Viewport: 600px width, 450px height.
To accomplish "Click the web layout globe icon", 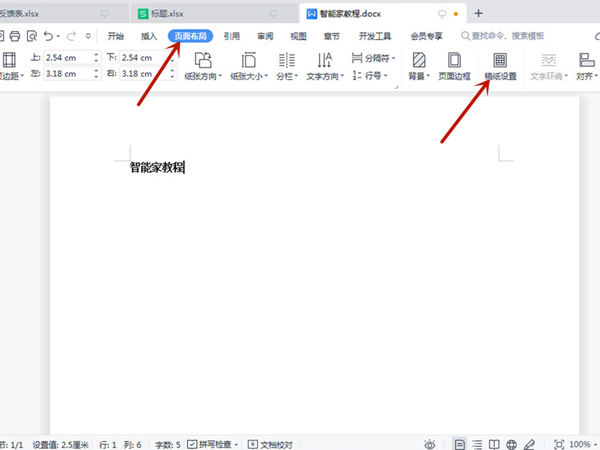I will (511, 443).
